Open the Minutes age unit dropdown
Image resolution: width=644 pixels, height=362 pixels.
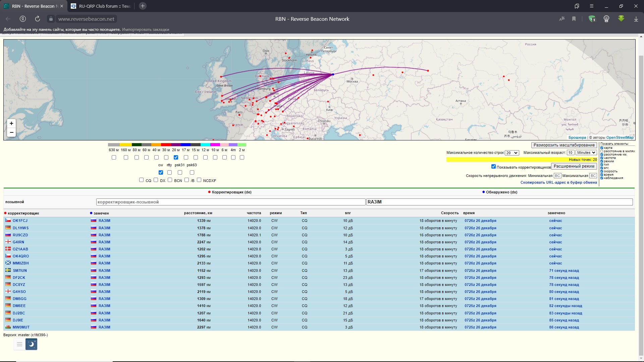coord(586,153)
